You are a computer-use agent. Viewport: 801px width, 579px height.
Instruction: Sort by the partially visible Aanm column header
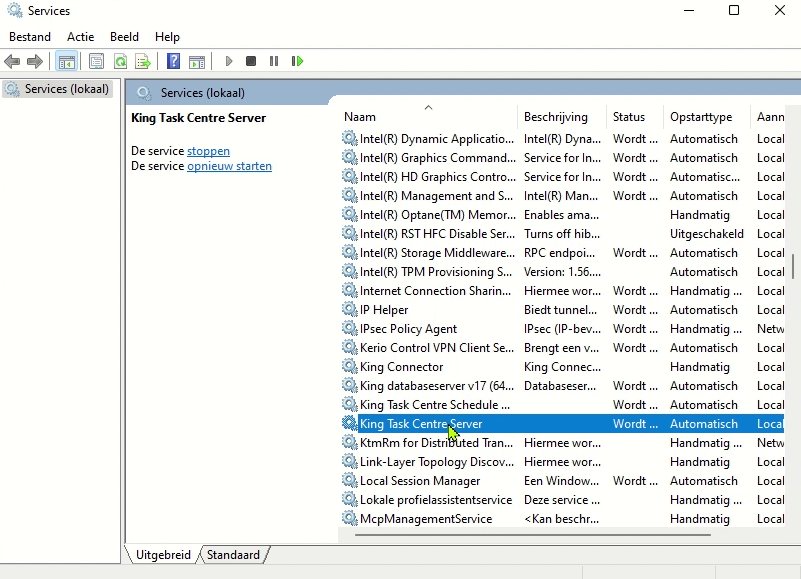[770, 117]
